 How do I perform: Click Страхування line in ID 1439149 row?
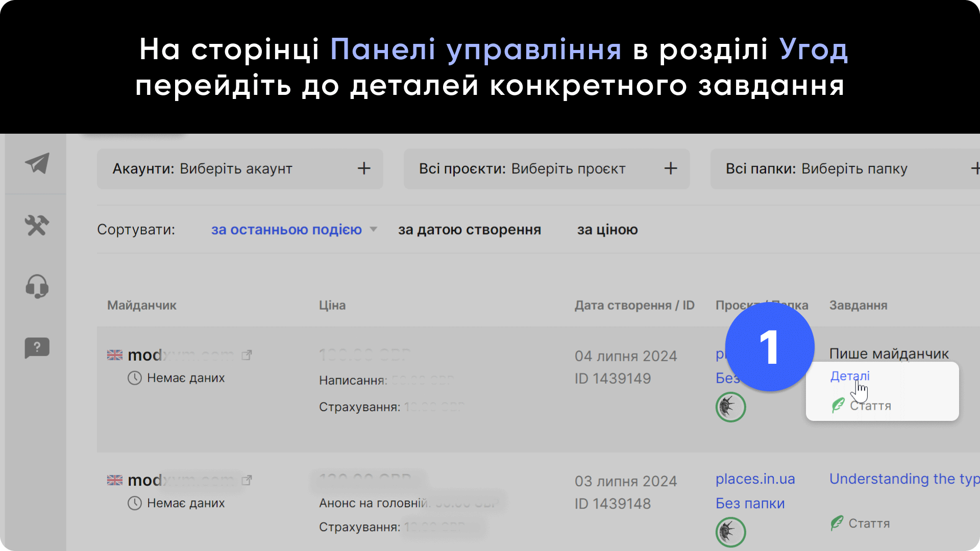click(x=392, y=407)
